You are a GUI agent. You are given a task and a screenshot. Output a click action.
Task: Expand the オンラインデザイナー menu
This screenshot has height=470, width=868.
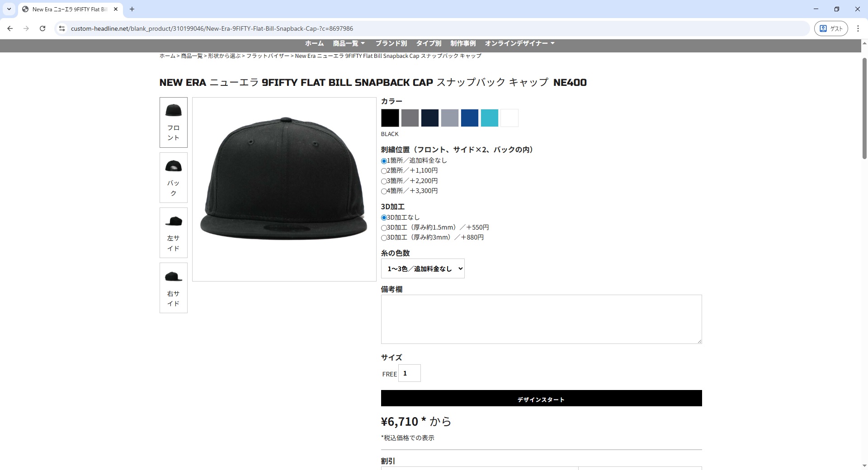[x=519, y=43]
